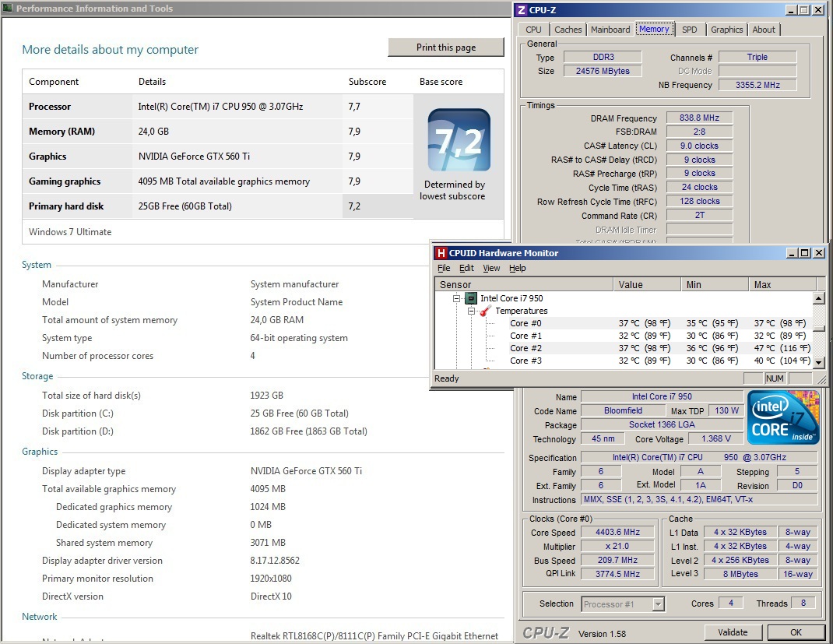The width and height of the screenshot is (833, 644).
Task: Click the QPI Link 3774.5 MHz value
Action: pyautogui.click(x=617, y=574)
